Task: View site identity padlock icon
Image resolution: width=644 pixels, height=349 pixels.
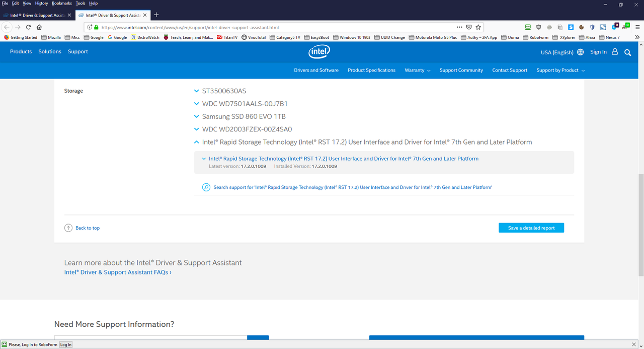Action: tap(97, 28)
